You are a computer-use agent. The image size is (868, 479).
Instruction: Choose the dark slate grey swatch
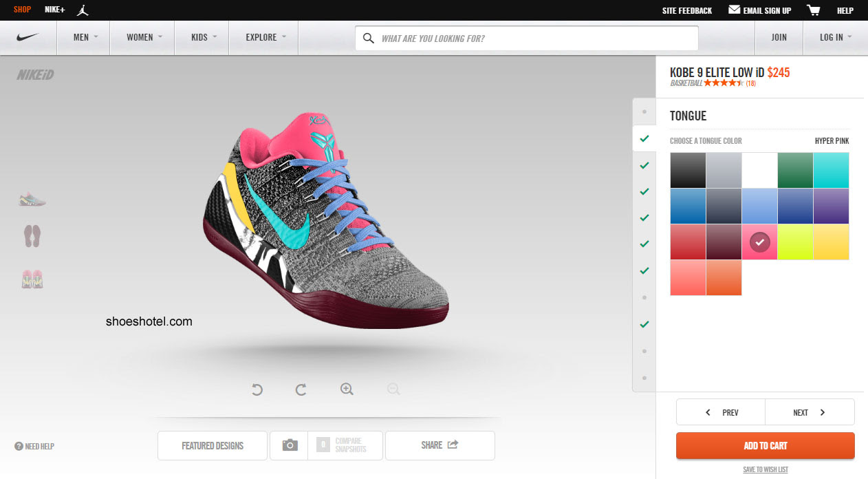(x=724, y=206)
